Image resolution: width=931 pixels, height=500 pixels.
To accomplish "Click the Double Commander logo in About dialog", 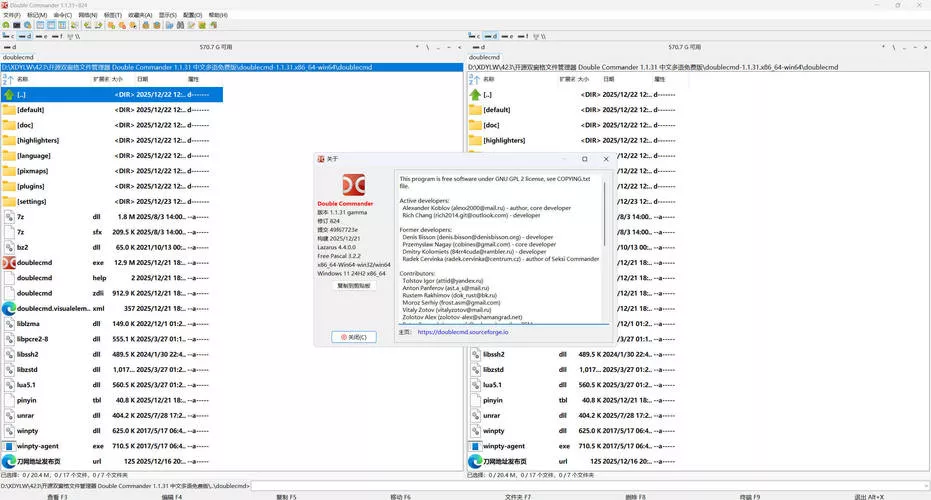I will (353, 187).
